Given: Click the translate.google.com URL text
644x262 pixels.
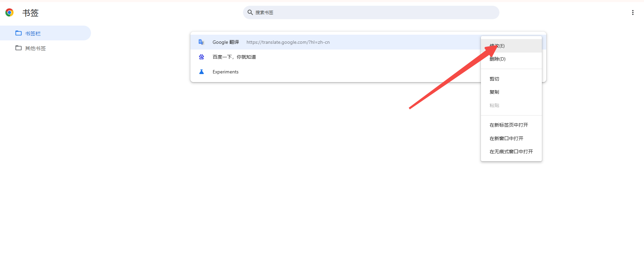Looking at the screenshot, I should (288, 42).
